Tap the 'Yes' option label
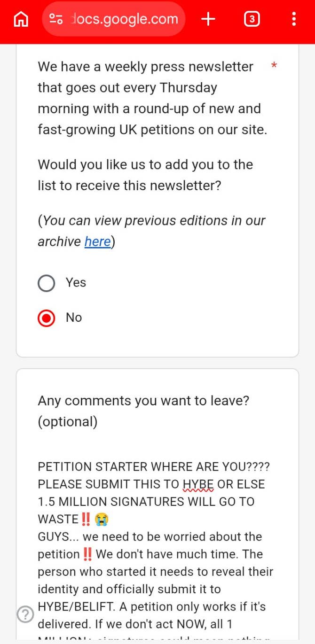The width and height of the screenshot is (315, 644). click(76, 282)
